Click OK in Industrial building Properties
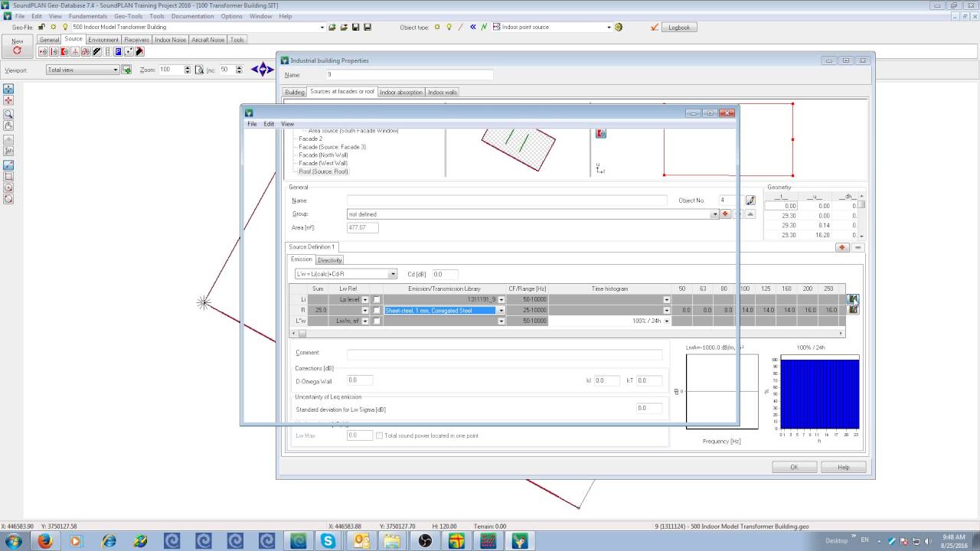 (794, 467)
